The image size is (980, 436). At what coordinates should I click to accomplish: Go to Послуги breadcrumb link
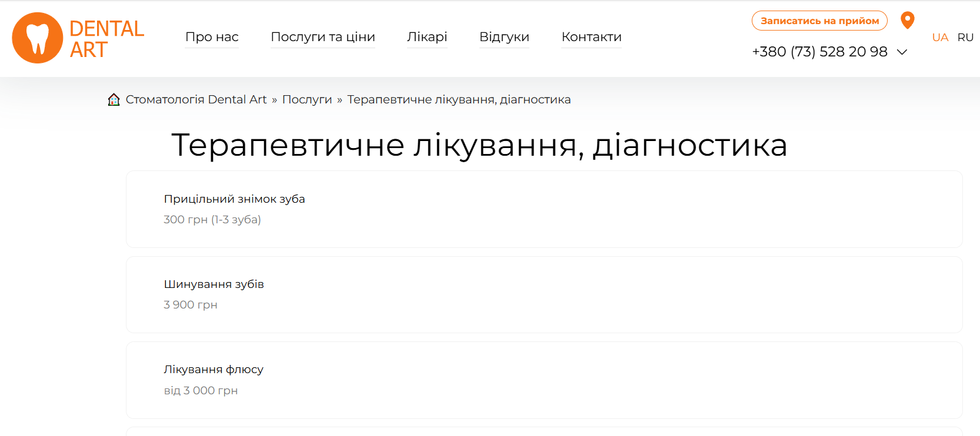pos(307,100)
